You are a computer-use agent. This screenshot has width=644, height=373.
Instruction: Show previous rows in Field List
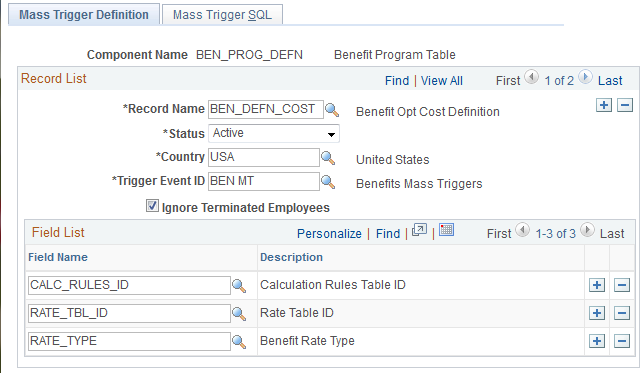[x=522, y=230]
